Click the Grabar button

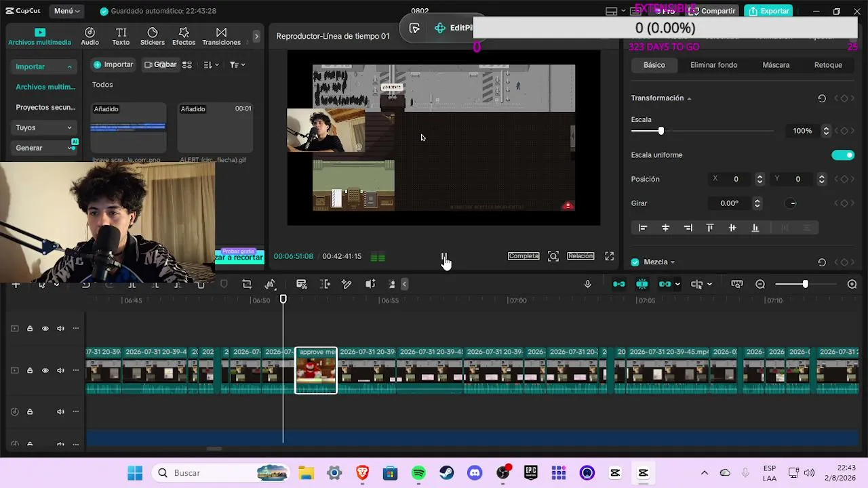[160, 64]
